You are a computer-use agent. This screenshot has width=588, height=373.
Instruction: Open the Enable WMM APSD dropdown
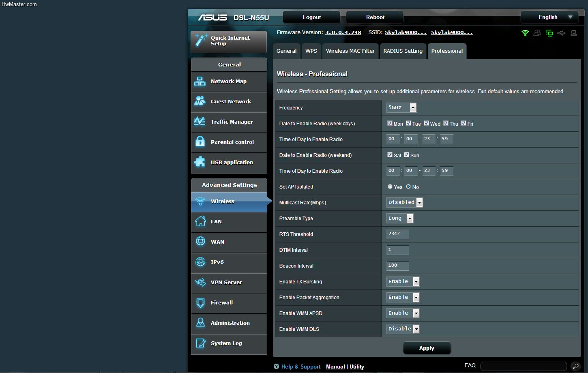click(403, 313)
